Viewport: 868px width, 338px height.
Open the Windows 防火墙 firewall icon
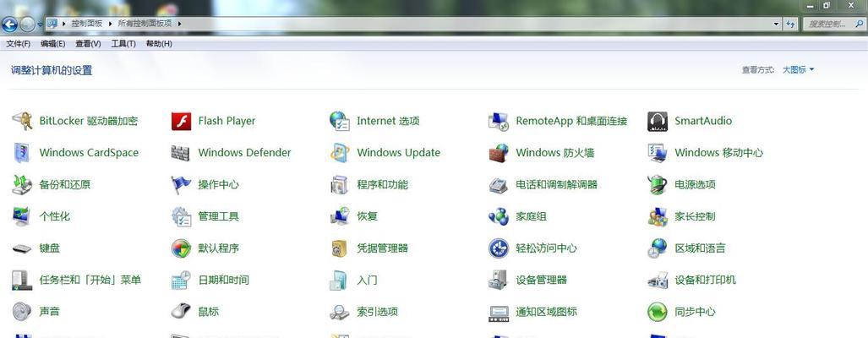click(499, 153)
